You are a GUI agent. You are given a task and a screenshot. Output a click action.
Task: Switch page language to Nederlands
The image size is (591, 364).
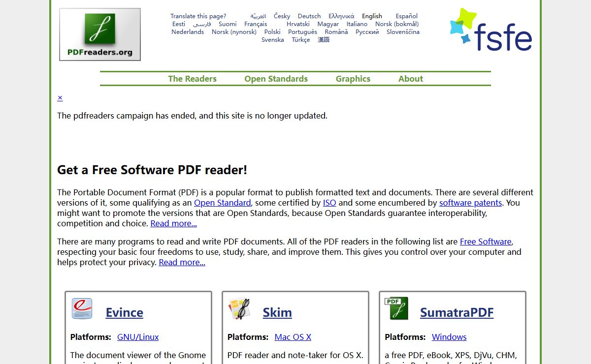188,32
